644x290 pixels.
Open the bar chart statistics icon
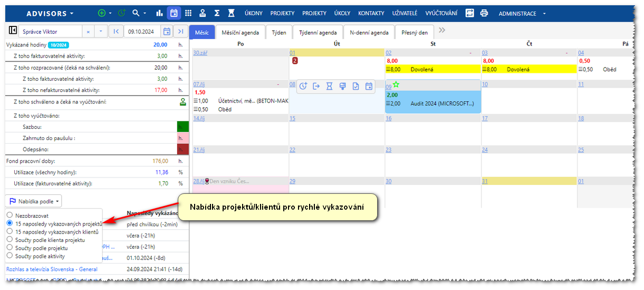tap(160, 13)
